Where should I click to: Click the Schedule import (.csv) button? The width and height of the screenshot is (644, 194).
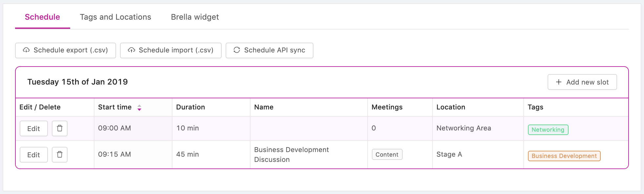171,50
